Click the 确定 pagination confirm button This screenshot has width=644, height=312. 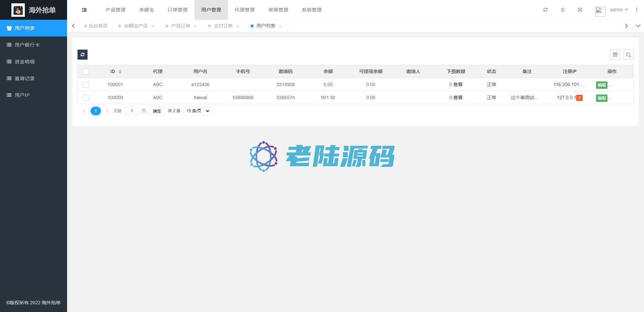[x=157, y=111]
